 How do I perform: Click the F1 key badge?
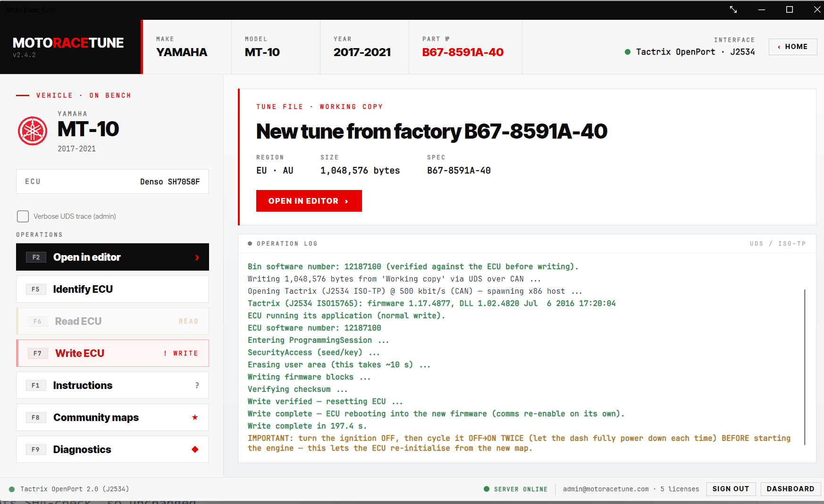36,385
